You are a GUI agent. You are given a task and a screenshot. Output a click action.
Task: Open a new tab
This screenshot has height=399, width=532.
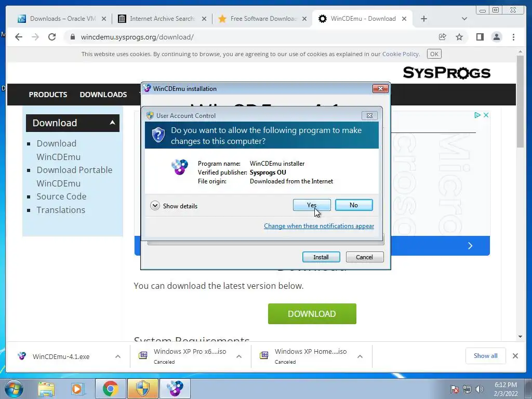click(424, 19)
